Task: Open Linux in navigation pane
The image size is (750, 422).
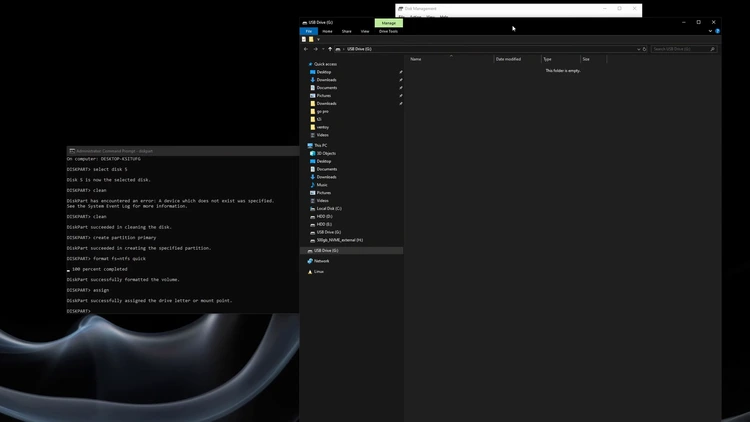Action: click(319, 272)
